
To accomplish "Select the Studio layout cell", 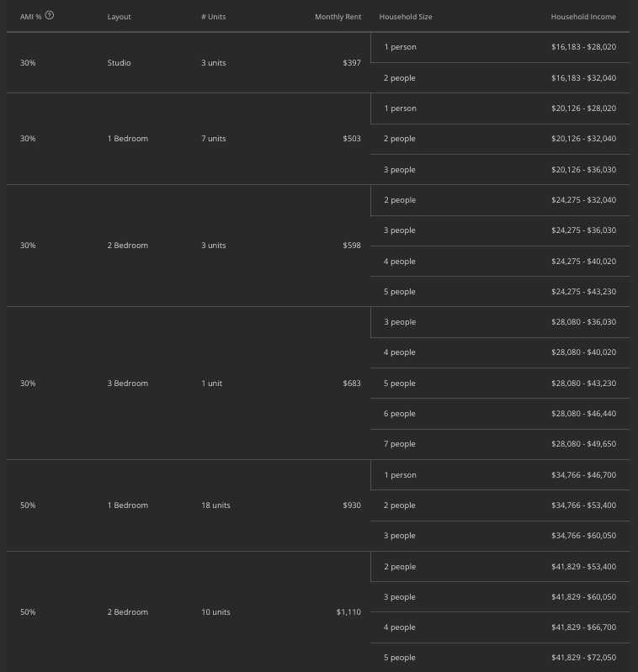I will (x=120, y=63).
